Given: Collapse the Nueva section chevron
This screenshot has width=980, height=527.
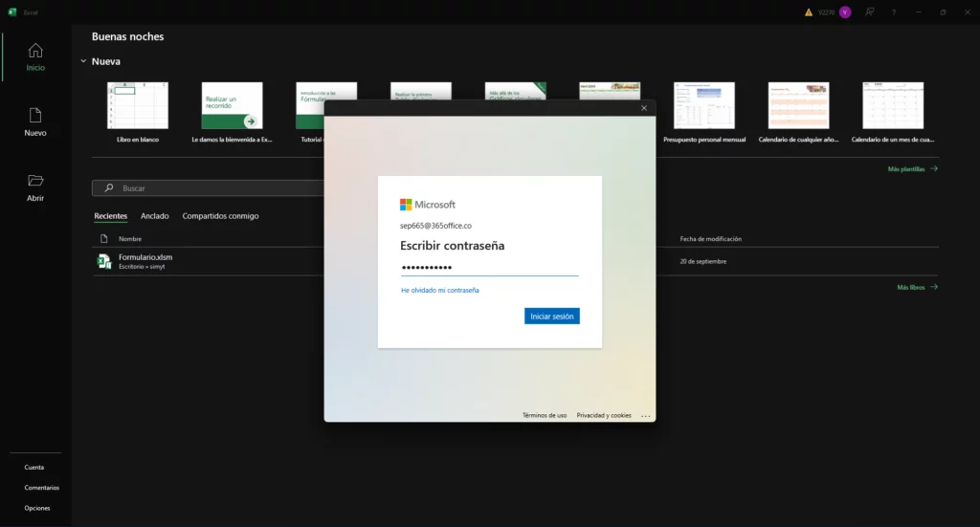Looking at the screenshot, I should tap(83, 61).
